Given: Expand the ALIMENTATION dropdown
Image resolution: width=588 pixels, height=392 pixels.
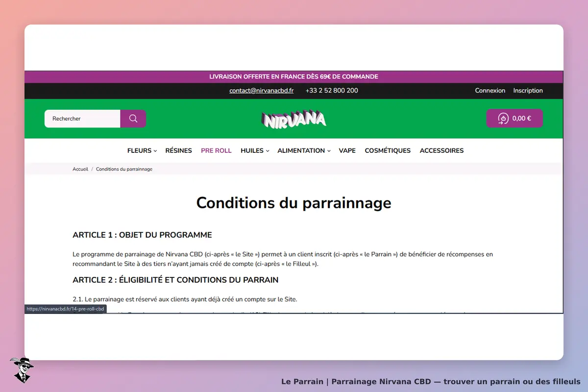Looking at the screenshot, I should 304,150.
